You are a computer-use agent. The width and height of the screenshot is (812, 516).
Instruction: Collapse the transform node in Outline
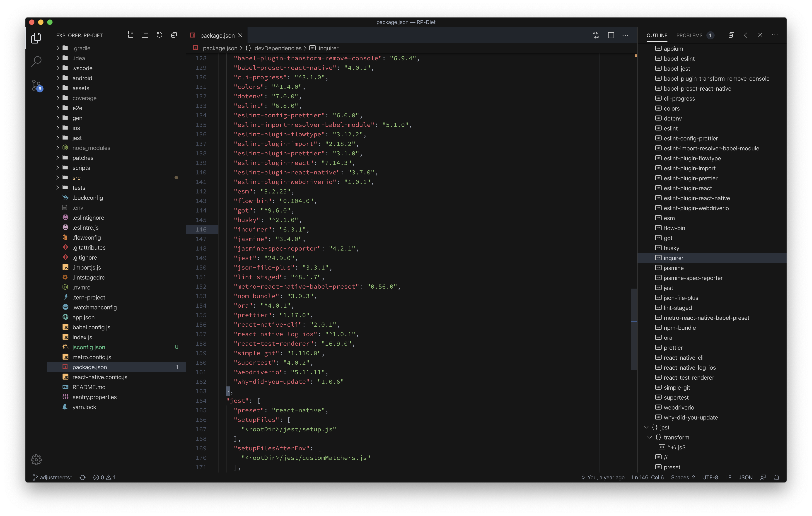[x=650, y=437]
